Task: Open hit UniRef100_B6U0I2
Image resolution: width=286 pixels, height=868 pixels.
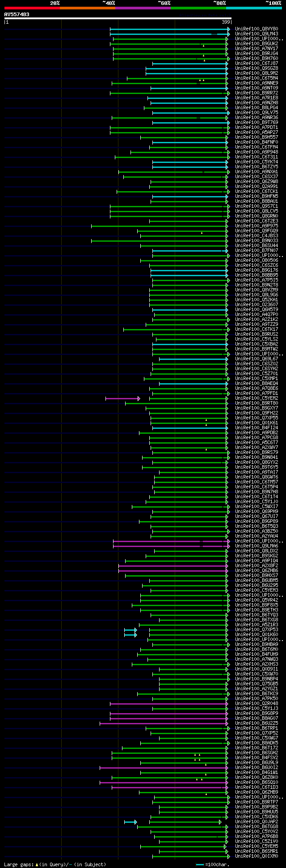Action: coord(257,768)
